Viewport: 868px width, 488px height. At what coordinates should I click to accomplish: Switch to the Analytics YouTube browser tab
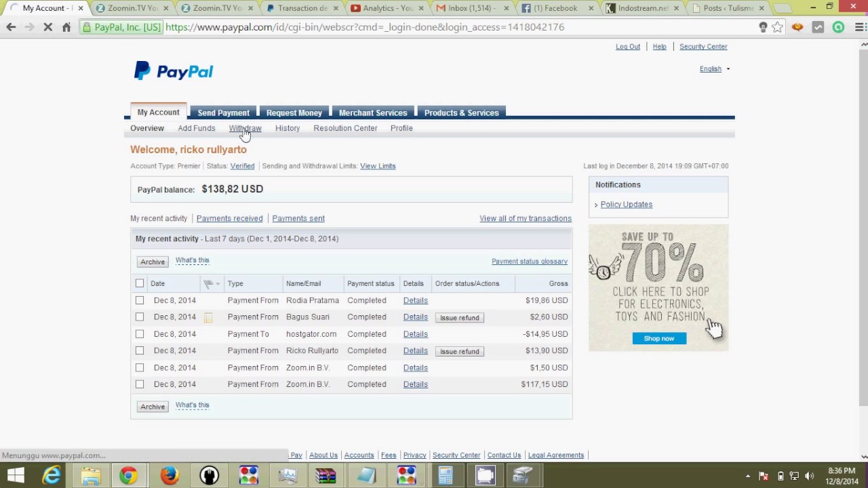click(x=388, y=8)
